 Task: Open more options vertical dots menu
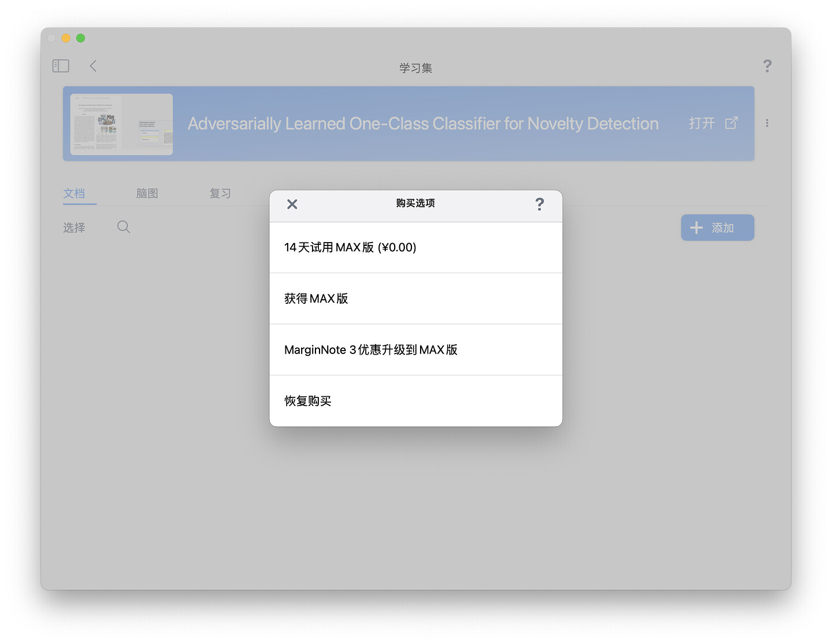(x=767, y=123)
